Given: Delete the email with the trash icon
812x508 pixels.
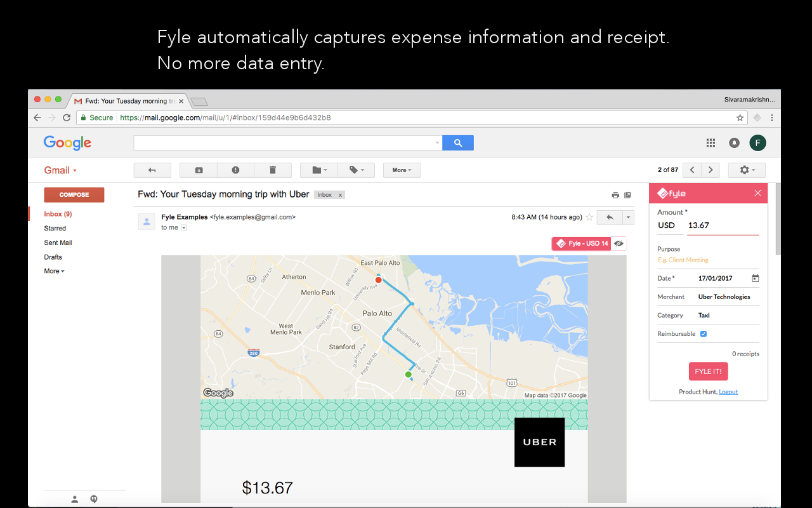Looking at the screenshot, I should coord(273,170).
